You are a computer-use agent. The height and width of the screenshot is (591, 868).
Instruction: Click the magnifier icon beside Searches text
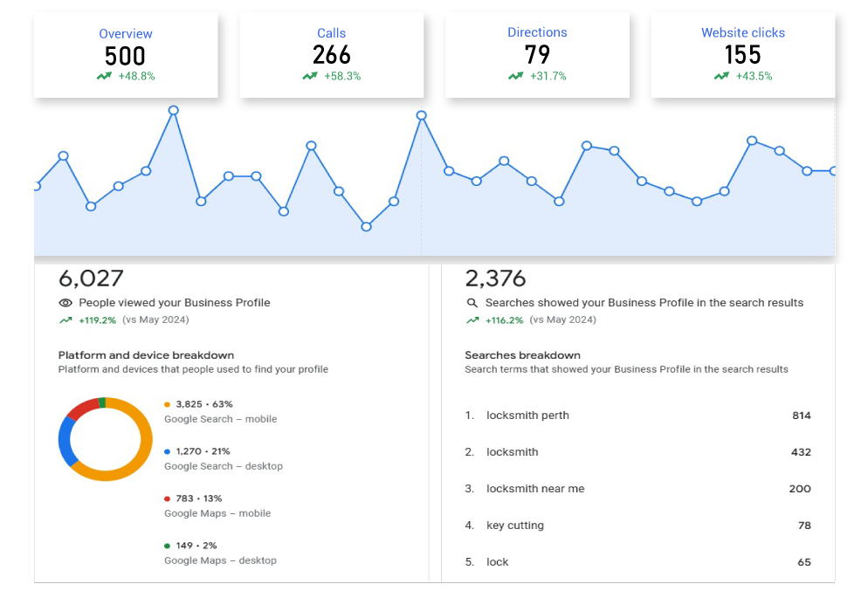(x=472, y=303)
